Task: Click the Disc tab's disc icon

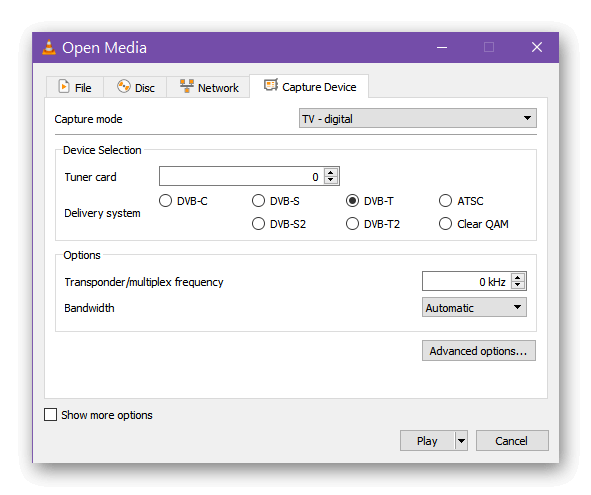Action: pyautogui.click(x=123, y=86)
